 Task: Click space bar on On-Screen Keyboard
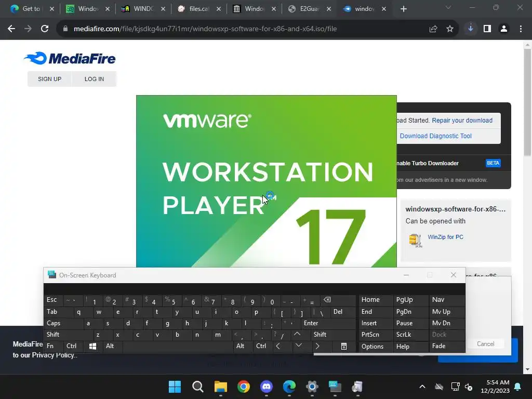coord(178,346)
